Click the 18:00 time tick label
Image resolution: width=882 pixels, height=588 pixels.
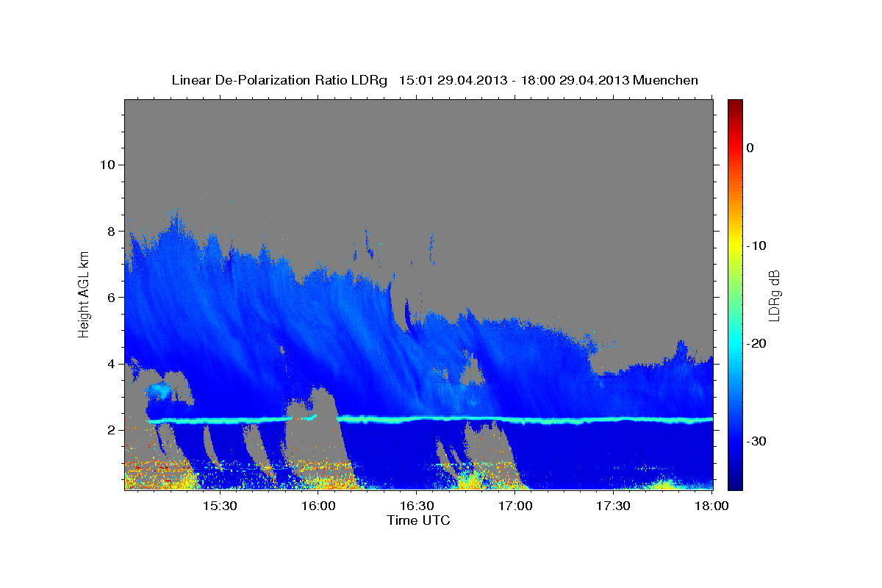click(x=712, y=506)
